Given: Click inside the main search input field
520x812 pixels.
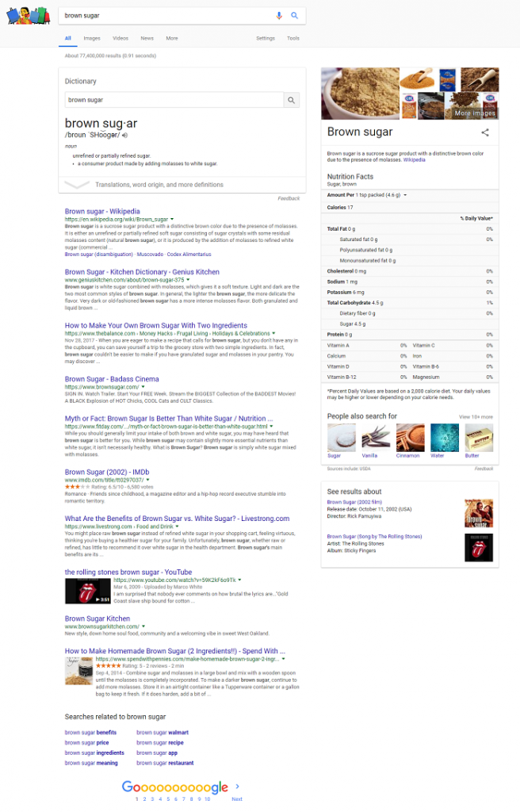Looking at the screenshot, I should [168, 16].
